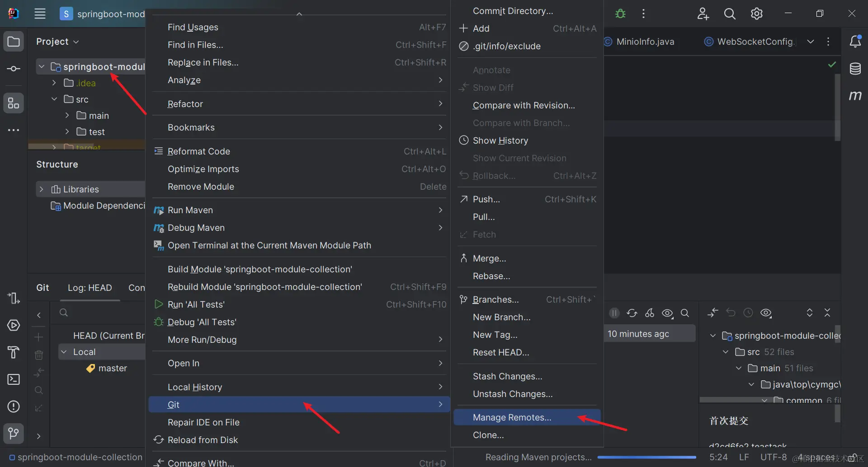Expand the .idea folder
This screenshot has height=467, width=868.
54,83
